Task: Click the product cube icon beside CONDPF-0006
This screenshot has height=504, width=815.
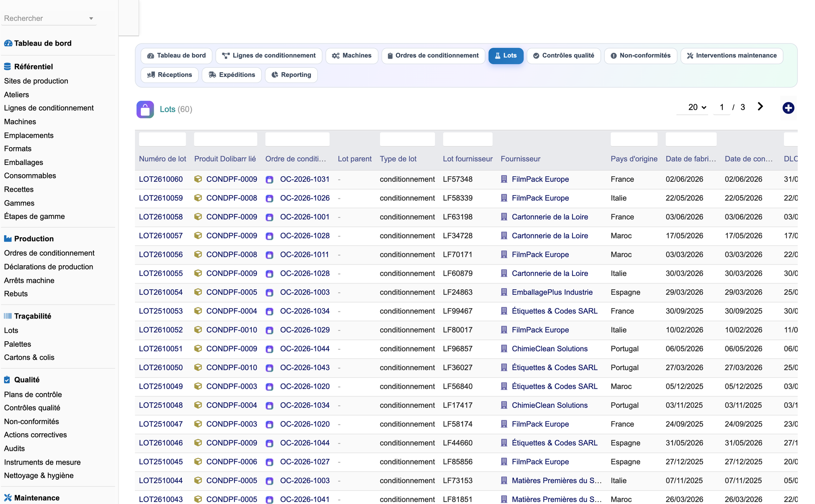Action: coord(198,462)
